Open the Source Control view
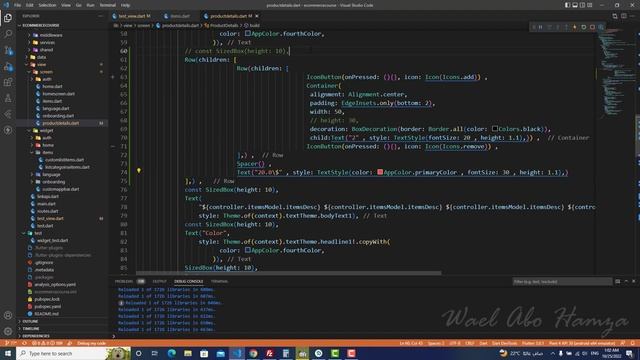The height and width of the screenshot is (360, 640). tap(8, 50)
